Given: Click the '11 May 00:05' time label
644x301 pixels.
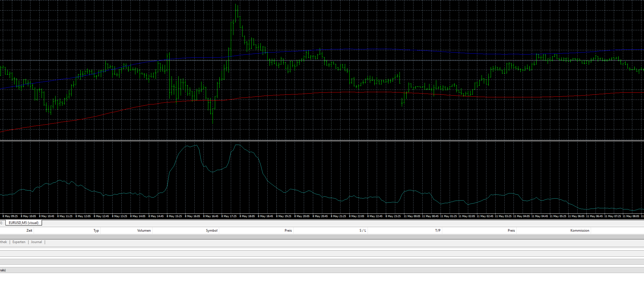Looking at the screenshot, I should 412,216.
